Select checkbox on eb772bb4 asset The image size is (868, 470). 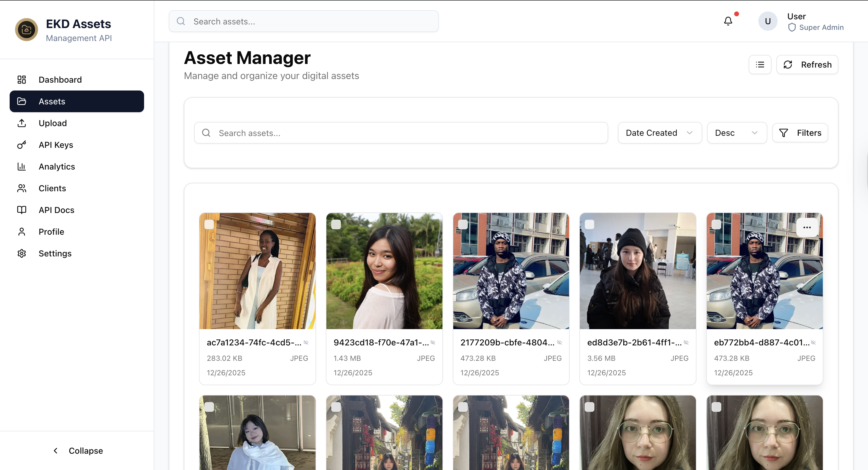pyautogui.click(x=716, y=224)
